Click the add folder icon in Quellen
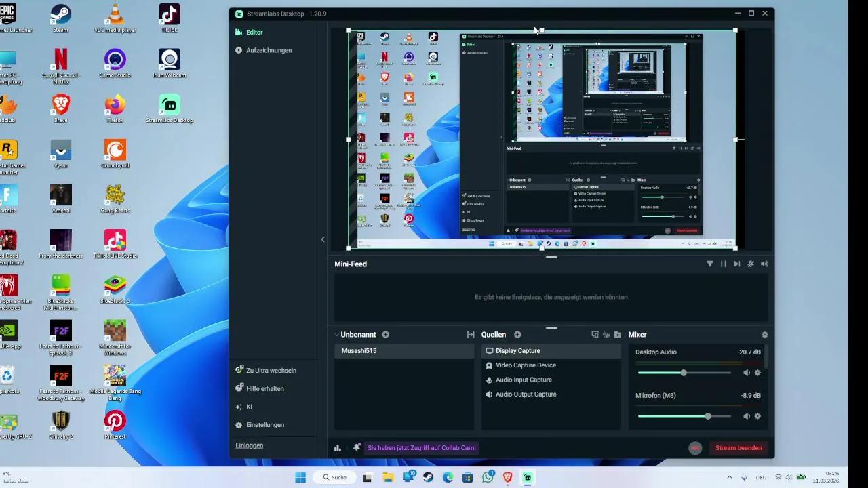Image resolution: width=868 pixels, height=488 pixels. tap(618, 335)
